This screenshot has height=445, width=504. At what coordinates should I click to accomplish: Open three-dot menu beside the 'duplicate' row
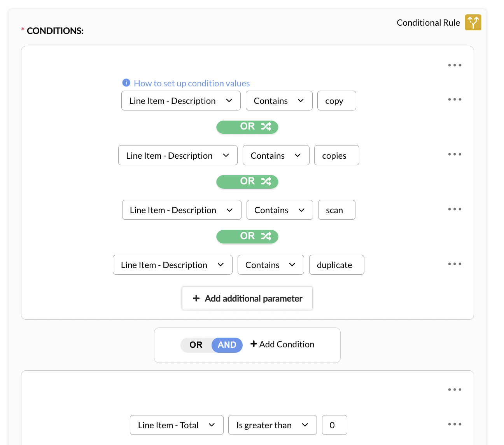454,264
